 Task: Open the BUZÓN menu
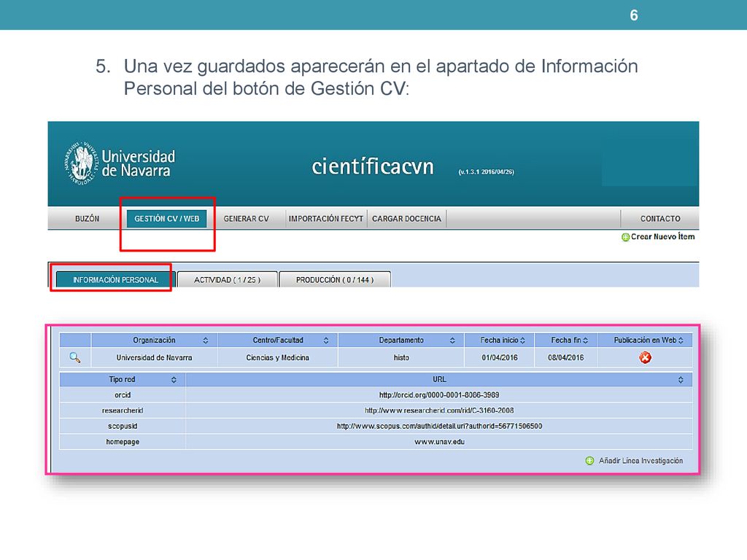coord(88,219)
